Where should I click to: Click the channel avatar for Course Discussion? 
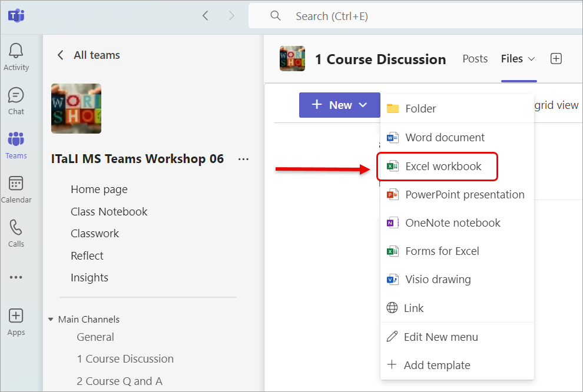(292, 58)
